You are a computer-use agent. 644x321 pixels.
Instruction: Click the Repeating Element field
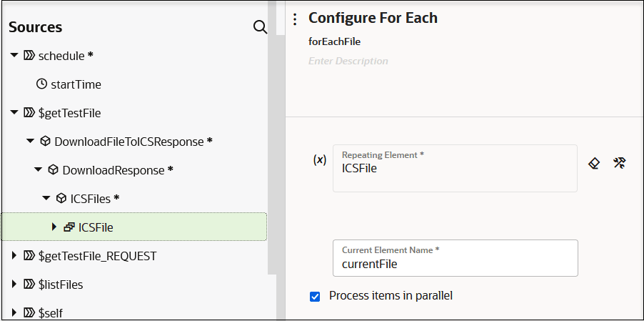[454, 169]
